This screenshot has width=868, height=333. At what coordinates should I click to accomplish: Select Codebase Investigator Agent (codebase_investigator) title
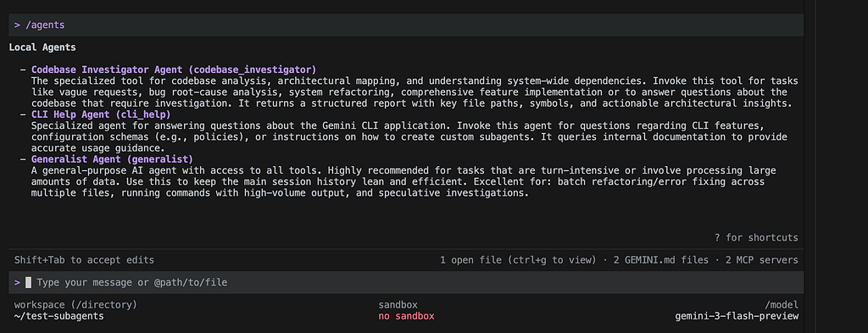[x=174, y=69]
